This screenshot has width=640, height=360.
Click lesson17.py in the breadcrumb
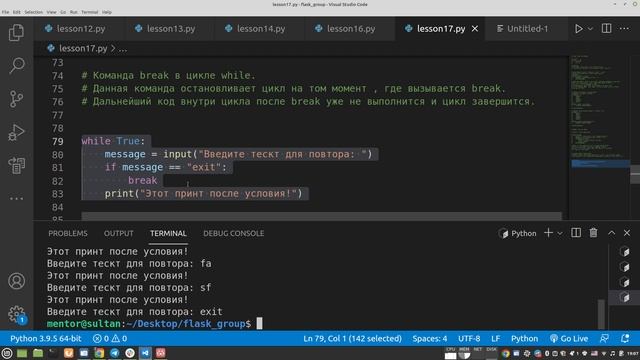tap(83, 49)
